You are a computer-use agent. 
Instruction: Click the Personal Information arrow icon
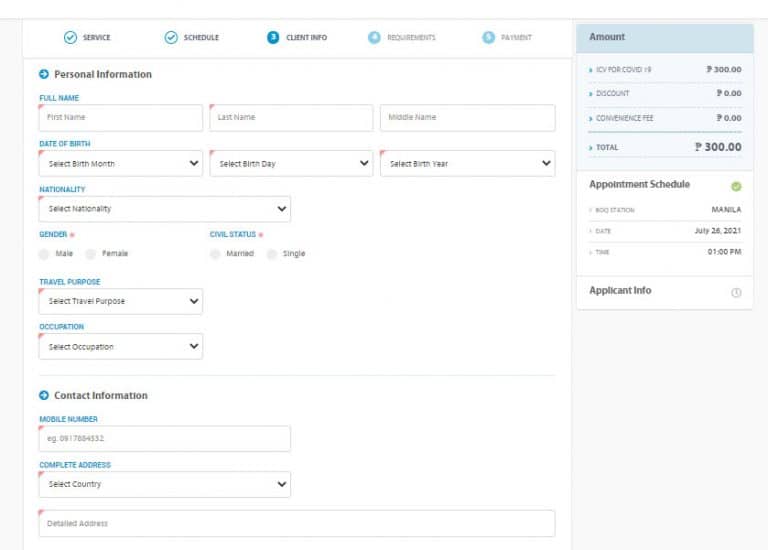(x=44, y=74)
